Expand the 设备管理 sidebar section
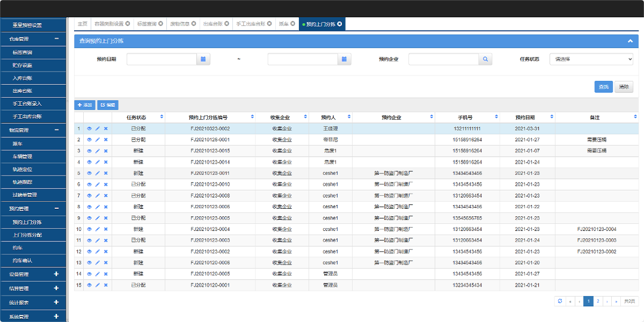Image resolution: width=644 pixels, height=322 pixels. (56, 274)
